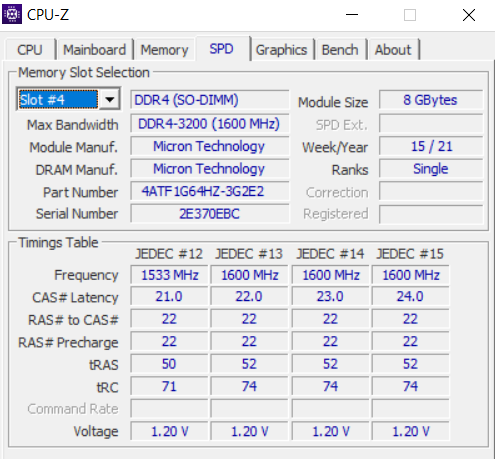Open the Memory tab
The height and width of the screenshot is (459, 495).
click(x=164, y=50)
